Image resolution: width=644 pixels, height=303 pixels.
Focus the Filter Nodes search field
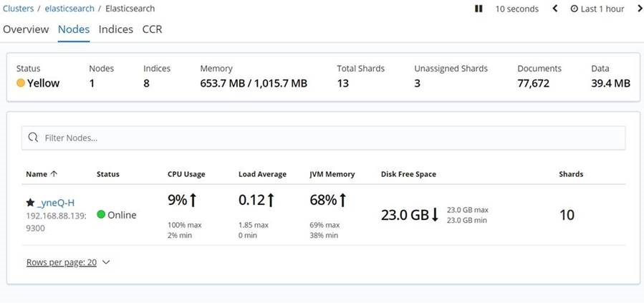tap(324, 138)
